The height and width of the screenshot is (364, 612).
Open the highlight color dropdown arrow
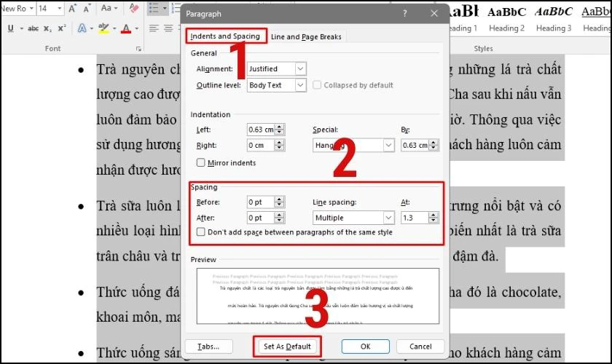[114, 28]
